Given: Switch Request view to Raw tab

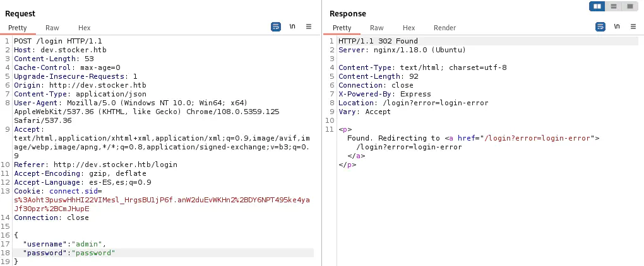Looking at the screenshot, I should tap(52, 28).
